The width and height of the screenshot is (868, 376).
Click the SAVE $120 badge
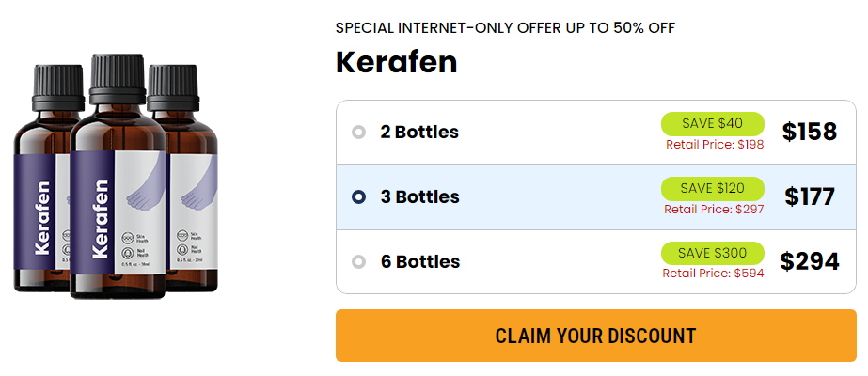[711, 188]
